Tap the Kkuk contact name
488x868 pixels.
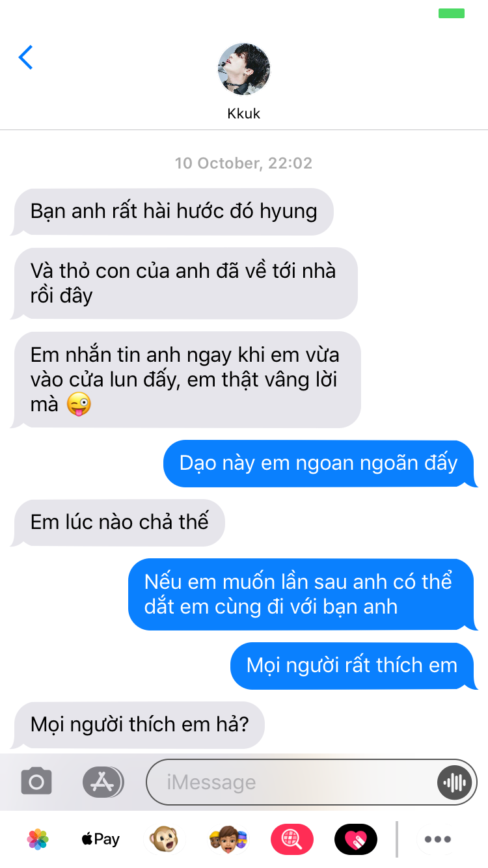point(244,113)
